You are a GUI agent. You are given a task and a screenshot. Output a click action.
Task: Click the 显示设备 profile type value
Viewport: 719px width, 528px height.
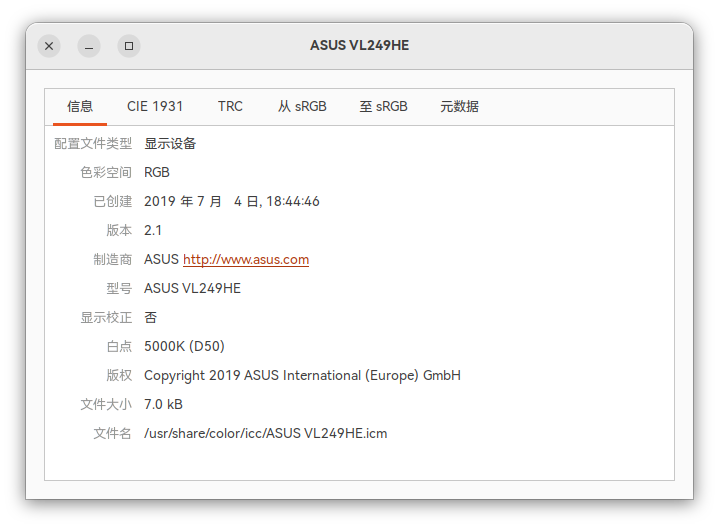(x=170, y=144)
